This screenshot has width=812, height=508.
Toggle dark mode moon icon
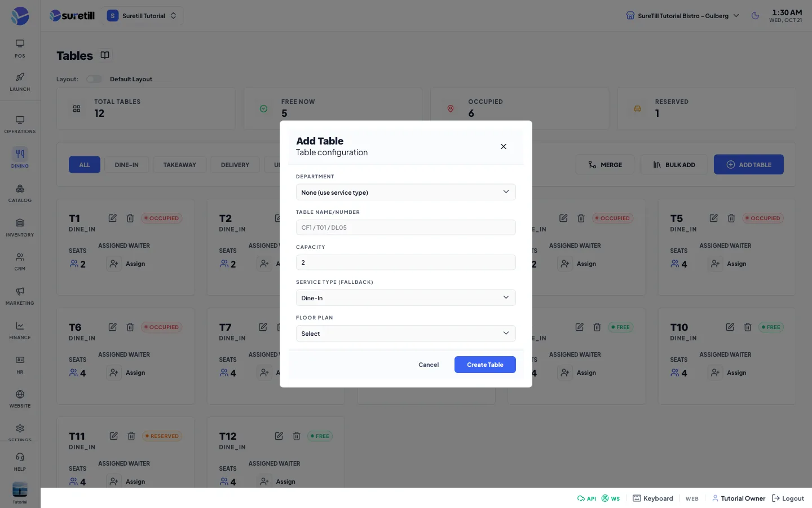click(756, 16)
